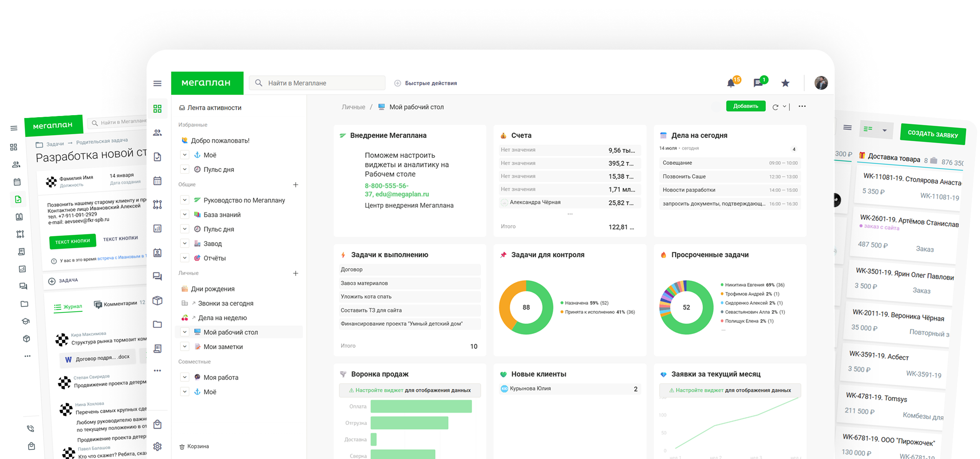Add new item to Общие section

point(296,185)
